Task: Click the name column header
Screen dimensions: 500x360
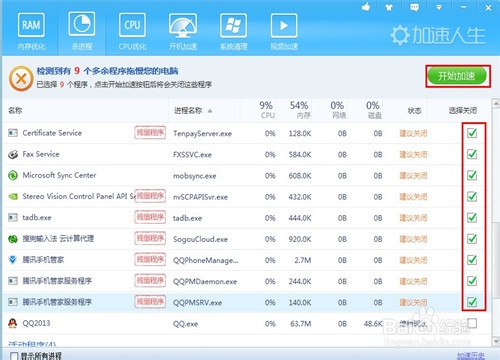Action: coord(15,110)
